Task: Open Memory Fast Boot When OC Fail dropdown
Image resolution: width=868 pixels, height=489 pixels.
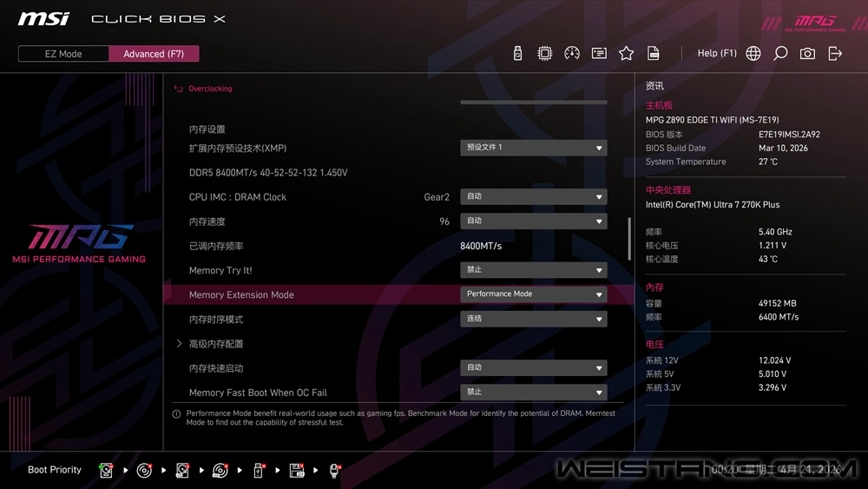Action: tap(534, 392)
